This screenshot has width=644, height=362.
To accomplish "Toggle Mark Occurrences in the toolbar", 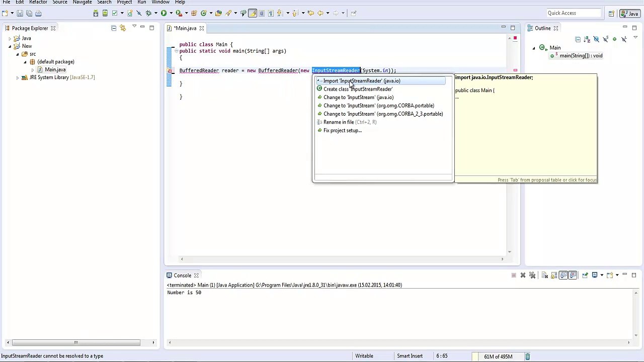I will (x=252, y=13).
